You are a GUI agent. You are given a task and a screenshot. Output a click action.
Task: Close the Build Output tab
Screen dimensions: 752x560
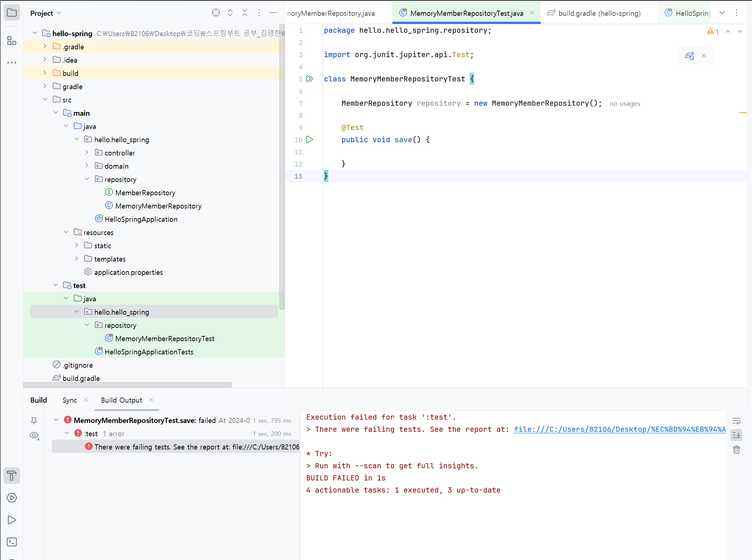151,400
